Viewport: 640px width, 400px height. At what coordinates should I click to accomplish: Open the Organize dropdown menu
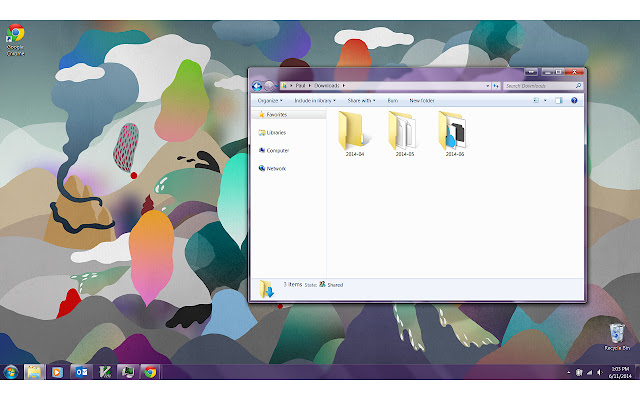[269, 101]
